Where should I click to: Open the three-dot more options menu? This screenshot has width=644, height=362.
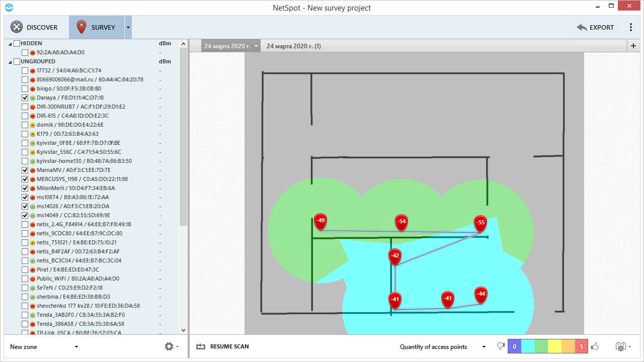[x=631, y=27]
